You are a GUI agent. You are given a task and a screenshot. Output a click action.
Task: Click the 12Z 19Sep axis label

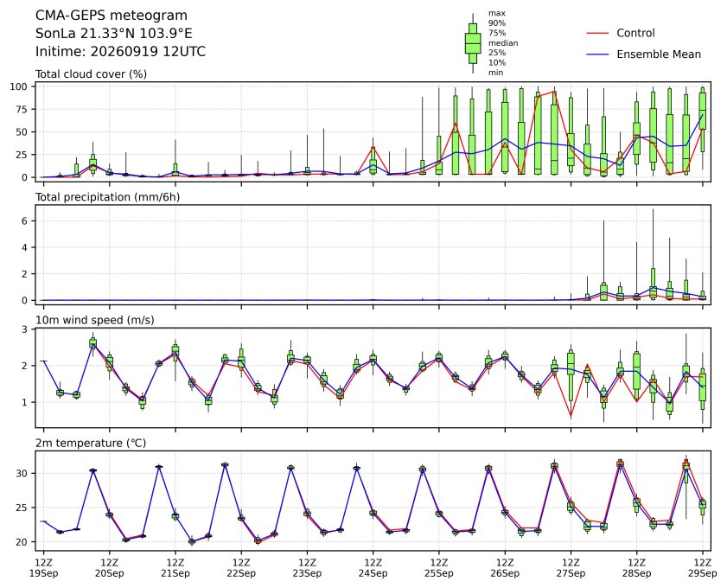click(x=43, y=568)
